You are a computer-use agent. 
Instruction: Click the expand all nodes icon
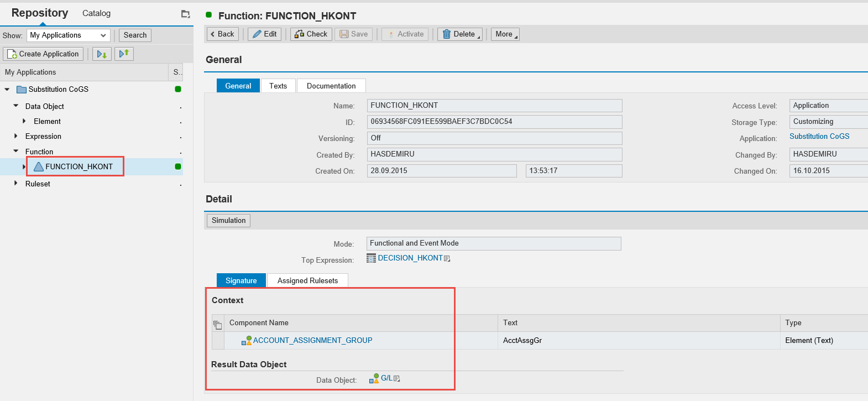pos(102,54)
